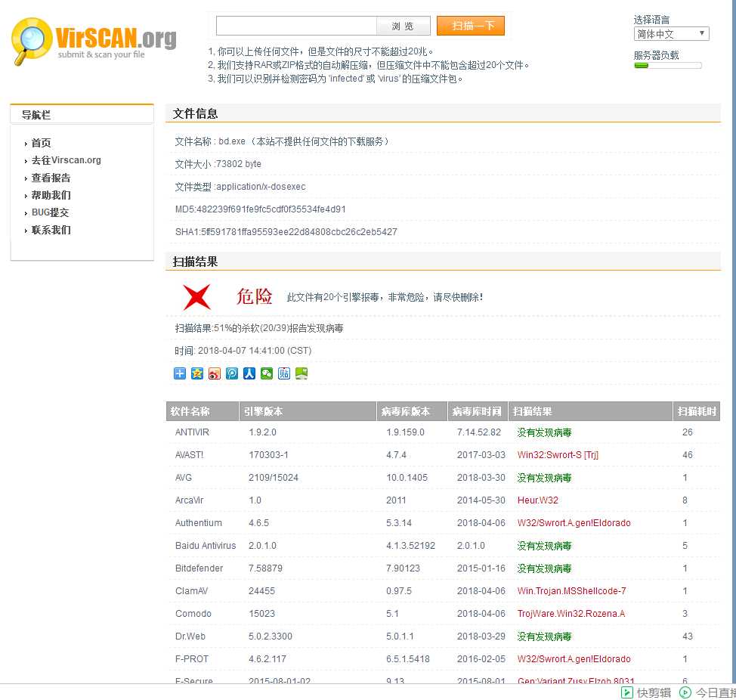Click the 病毒库版本 column header

(412, 411)
